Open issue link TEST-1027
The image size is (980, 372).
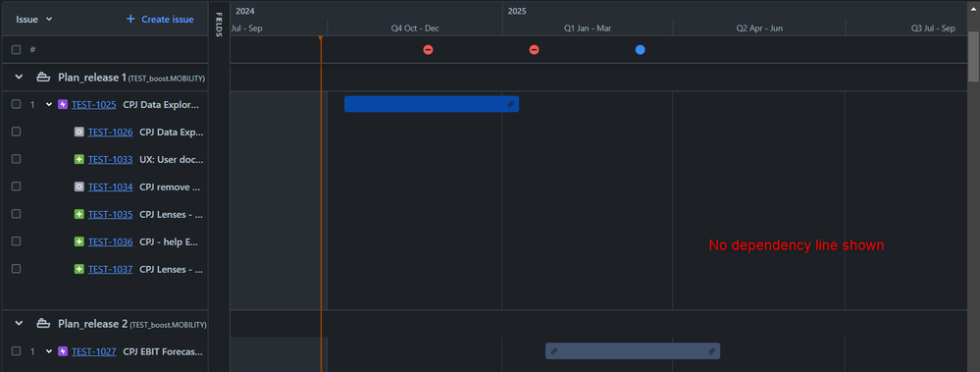point(94,351)
